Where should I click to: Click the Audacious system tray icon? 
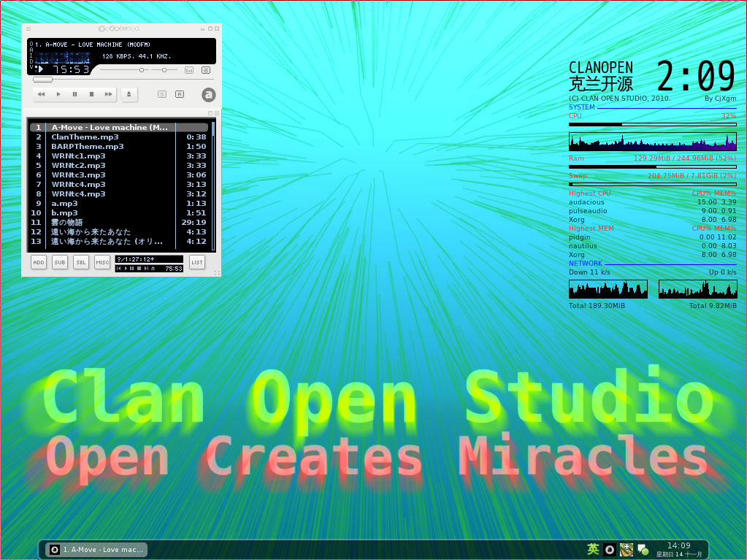tap(609, 550)
